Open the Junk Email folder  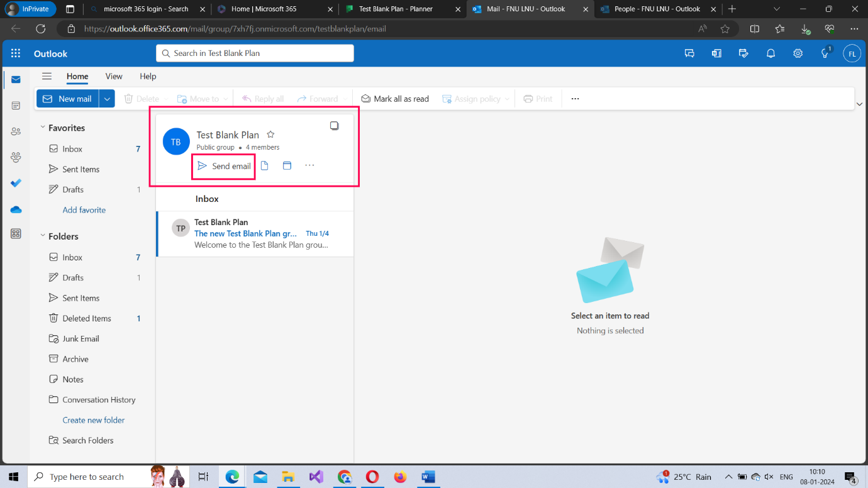[94, 338]
